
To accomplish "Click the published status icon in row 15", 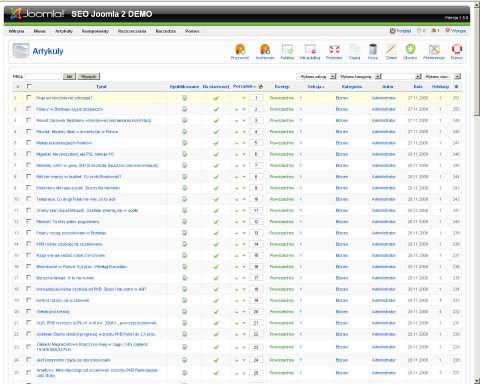I will pos(184,255).
